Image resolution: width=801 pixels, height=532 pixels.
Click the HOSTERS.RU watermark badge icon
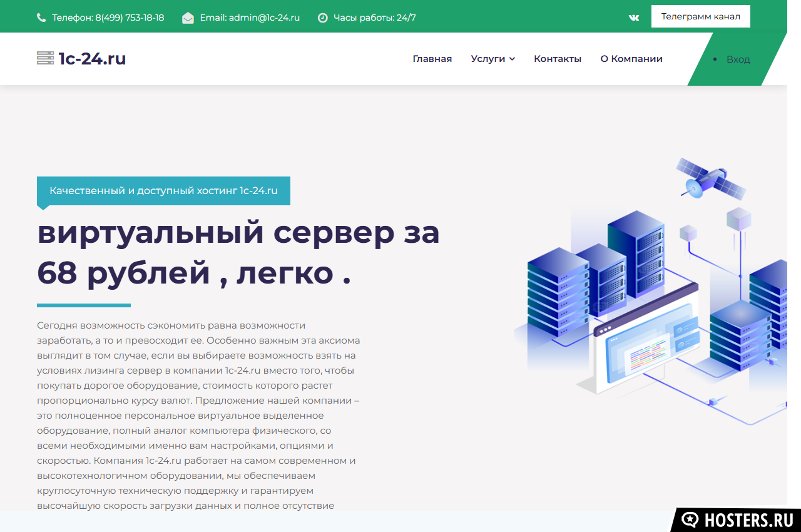point(690,519)
